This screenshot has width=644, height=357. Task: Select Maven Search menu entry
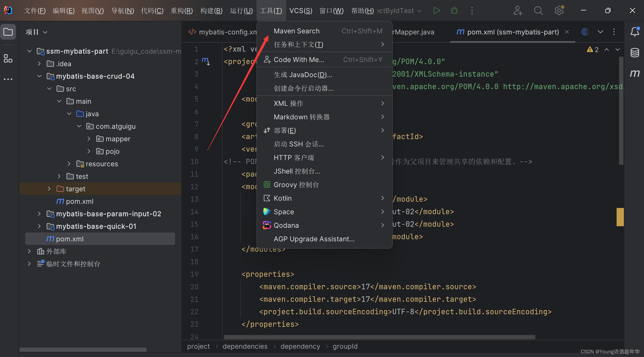point(296,31)
